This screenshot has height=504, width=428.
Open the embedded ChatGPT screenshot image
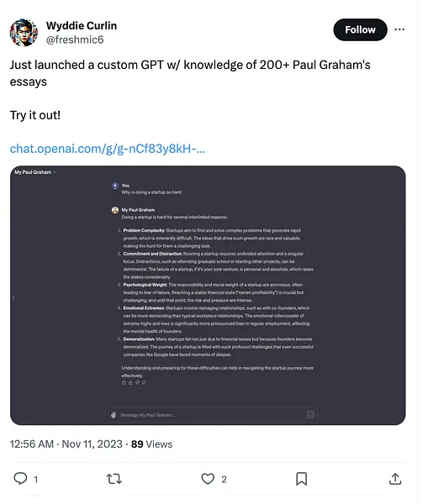pos(208,296)
